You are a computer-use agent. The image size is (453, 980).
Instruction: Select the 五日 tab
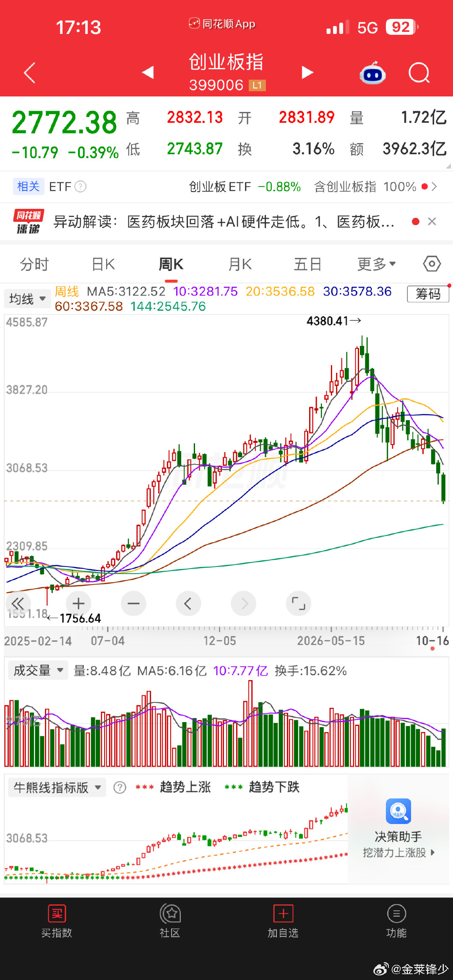coord(307,264)
